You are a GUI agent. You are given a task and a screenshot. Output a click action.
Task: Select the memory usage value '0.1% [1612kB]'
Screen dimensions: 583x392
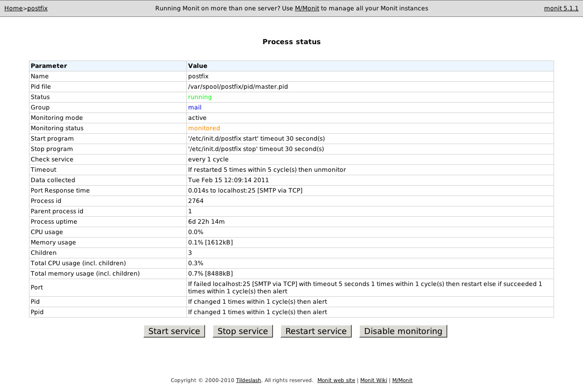210,242
